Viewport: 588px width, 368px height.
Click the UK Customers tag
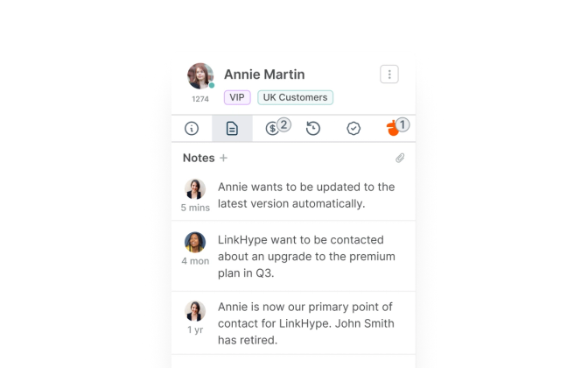(295, 97)
